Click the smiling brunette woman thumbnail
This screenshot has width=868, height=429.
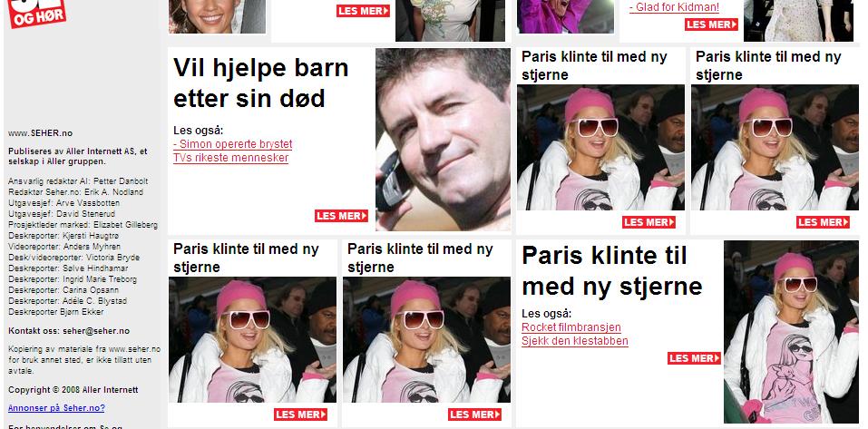[217, 16]
